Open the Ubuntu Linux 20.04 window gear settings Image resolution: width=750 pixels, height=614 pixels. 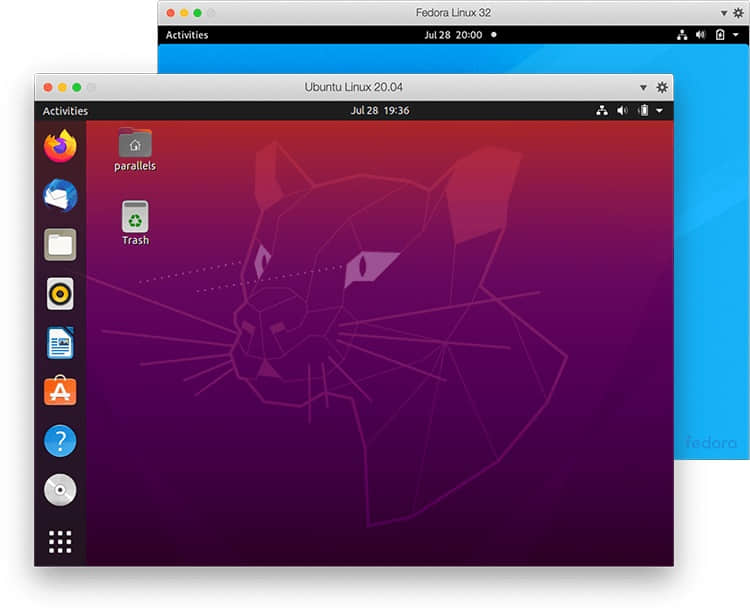click(662, 88)
